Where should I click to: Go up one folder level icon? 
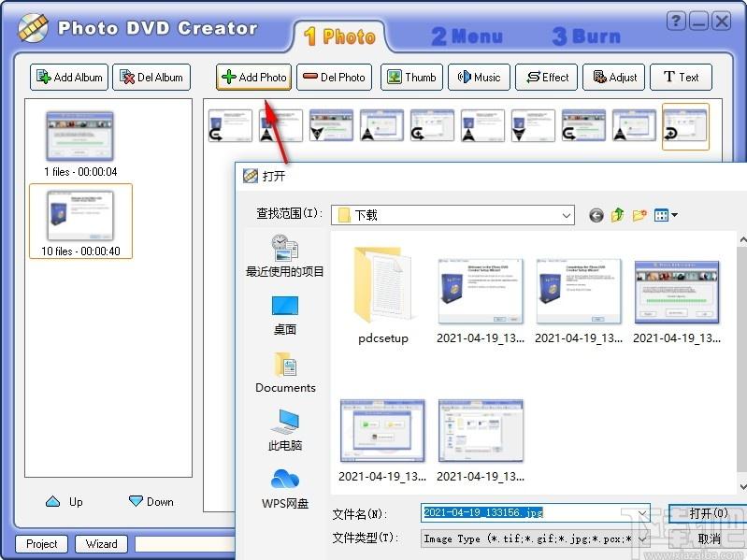point(618,215)
